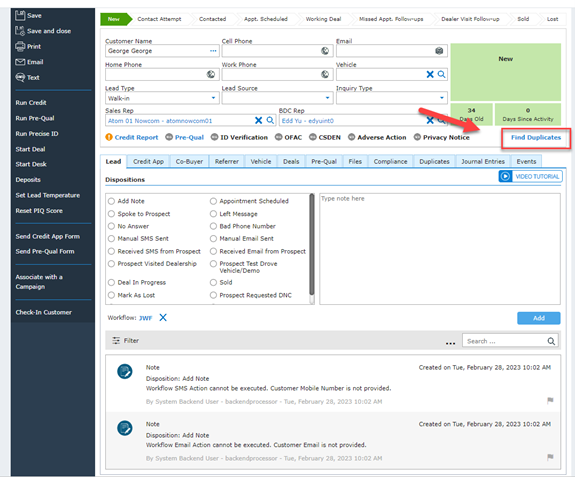Select Appointment Scheduled disposition
This screenshot has width=575, height=477.
[213, 201]
